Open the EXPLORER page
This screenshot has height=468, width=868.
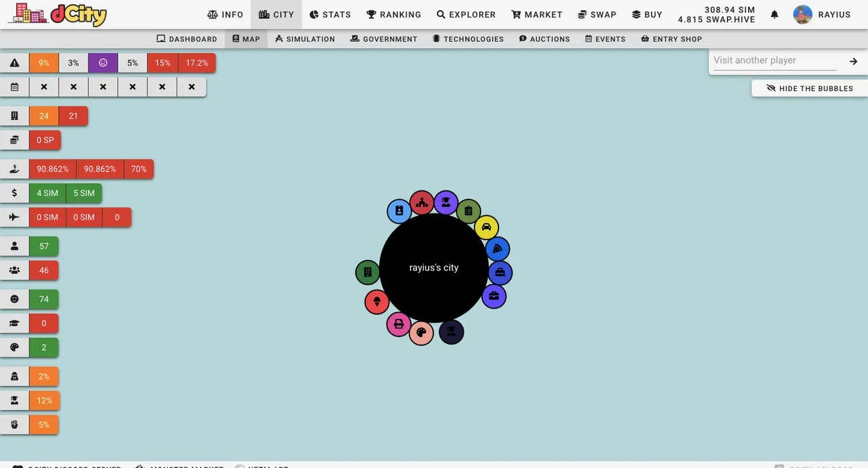click(x=466, y=14)
